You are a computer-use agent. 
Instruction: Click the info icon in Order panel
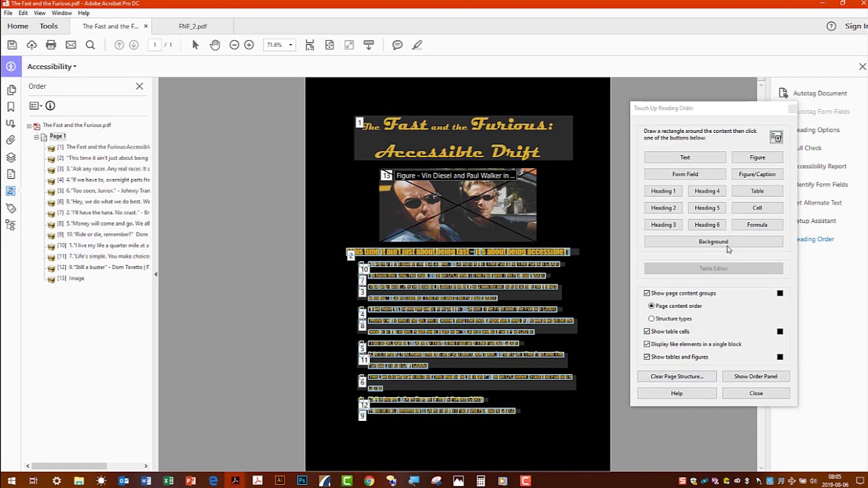pyautogui.click(x=50, y=106)
